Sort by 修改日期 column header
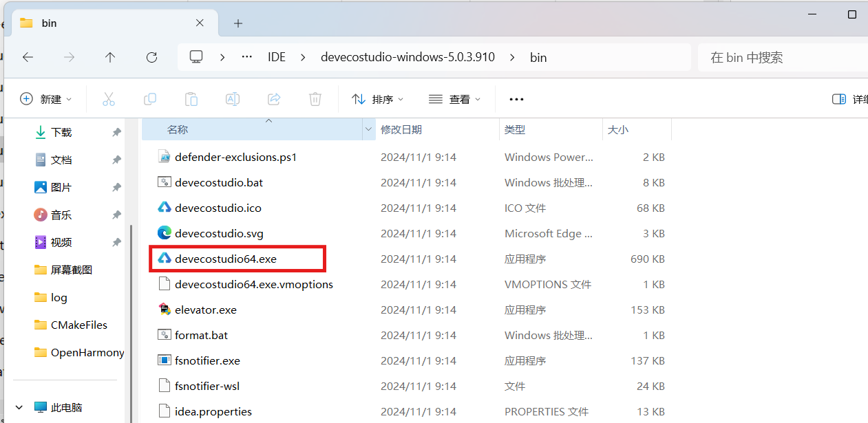Viewport: 868px width, 423px height. (401, 129)
